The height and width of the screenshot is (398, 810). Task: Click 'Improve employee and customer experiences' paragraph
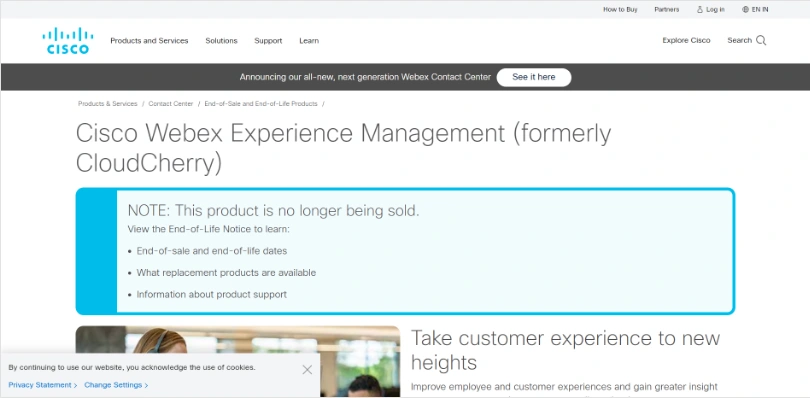tap(564, 387)
